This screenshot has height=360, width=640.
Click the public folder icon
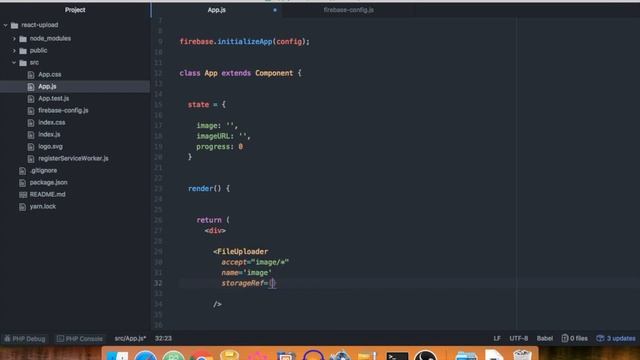pyautogui.click(x=23, y=51)
